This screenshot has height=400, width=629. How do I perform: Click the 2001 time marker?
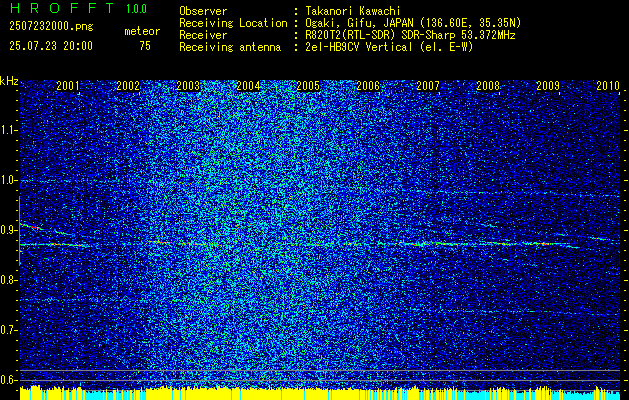point(68,85)
